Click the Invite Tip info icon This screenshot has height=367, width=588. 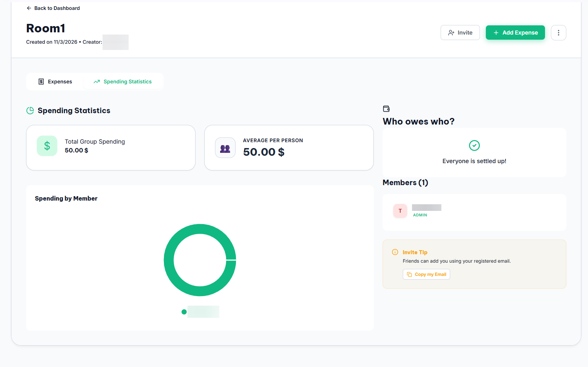(395, 252)
